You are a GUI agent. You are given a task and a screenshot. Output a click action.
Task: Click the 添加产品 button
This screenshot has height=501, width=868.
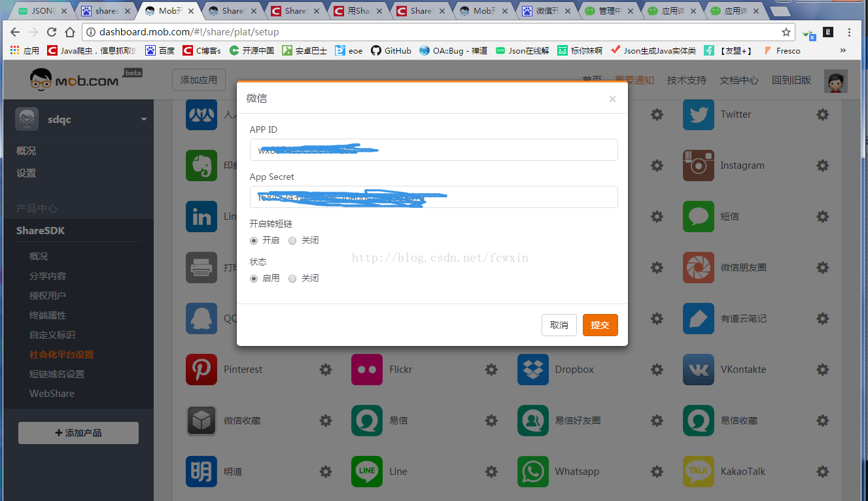(78, 433)
